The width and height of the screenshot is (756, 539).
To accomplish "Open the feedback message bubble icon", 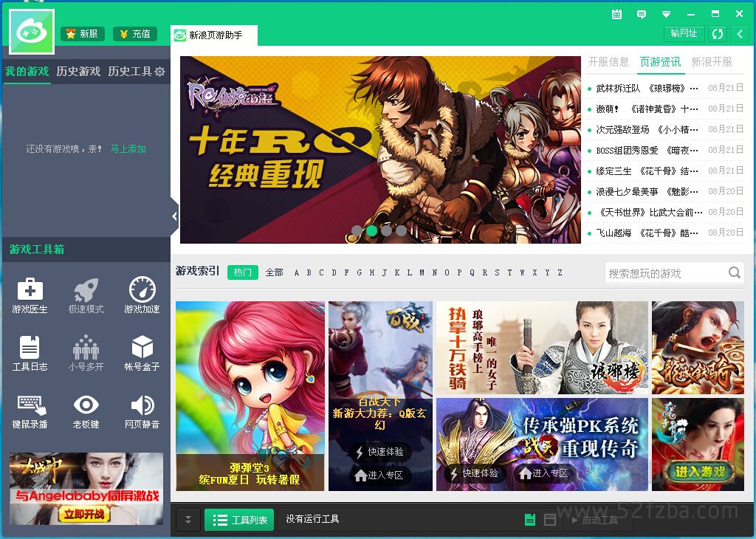I will [x=642, y=15].
